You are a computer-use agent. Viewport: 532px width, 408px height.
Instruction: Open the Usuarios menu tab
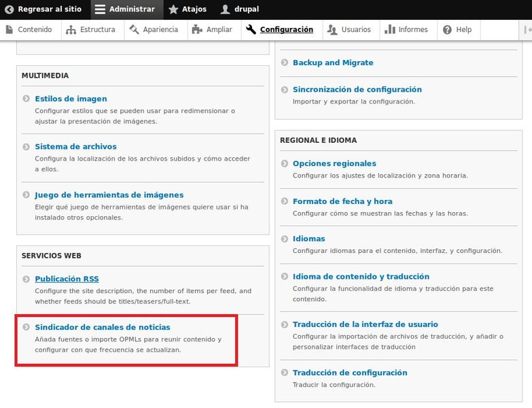351,30
